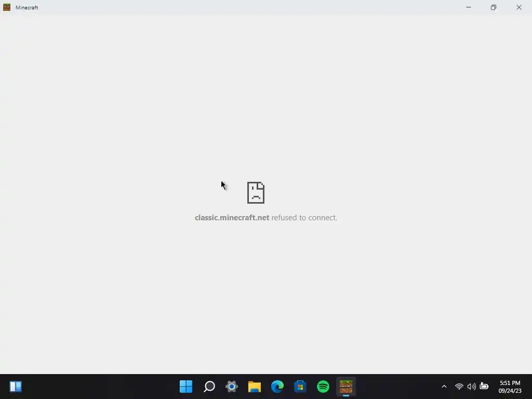Image resolution: width=532 pixels, height=399 pixels.
Task: Launch Microsoft Edge from the taskbar
Action: (277, 387)
